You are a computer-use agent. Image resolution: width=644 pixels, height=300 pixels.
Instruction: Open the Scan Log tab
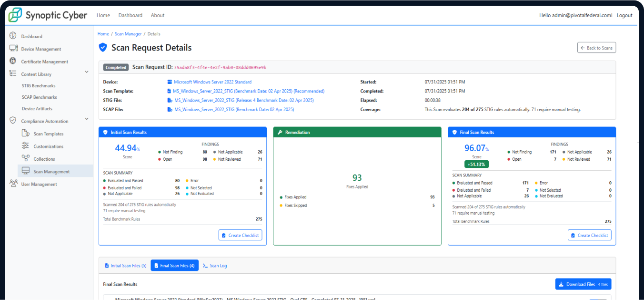tap(215, 266)
